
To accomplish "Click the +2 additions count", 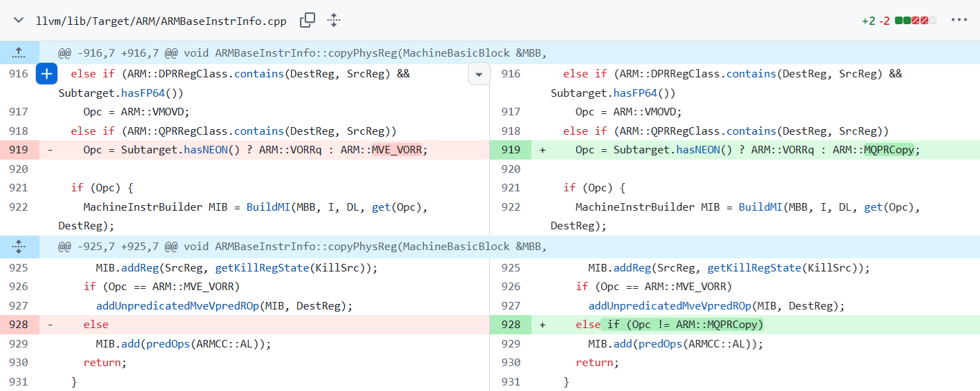I will point(868,21).
